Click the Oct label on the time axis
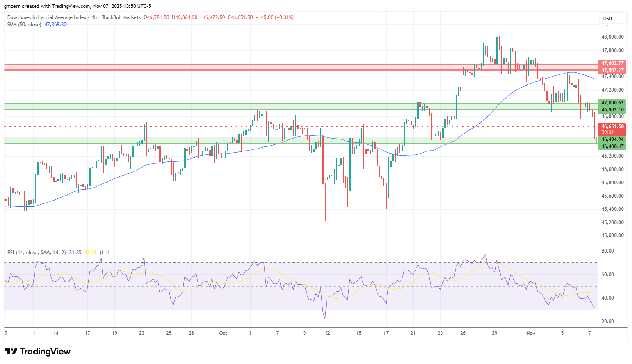 click(x=223, y=333)
